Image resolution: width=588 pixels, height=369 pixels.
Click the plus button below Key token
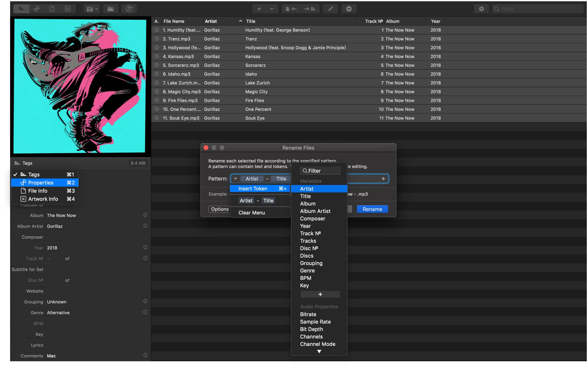pyautogui.click(x=320, y=294)
